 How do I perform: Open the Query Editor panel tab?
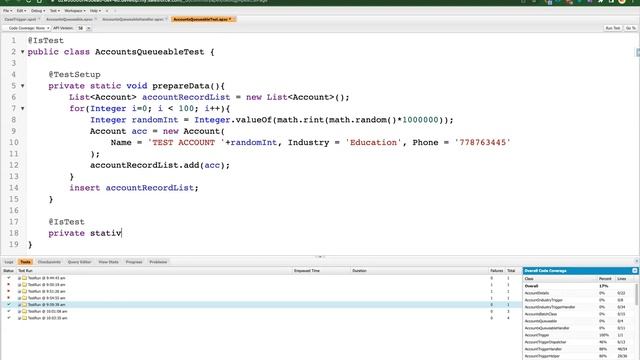(x=80, y=262)
